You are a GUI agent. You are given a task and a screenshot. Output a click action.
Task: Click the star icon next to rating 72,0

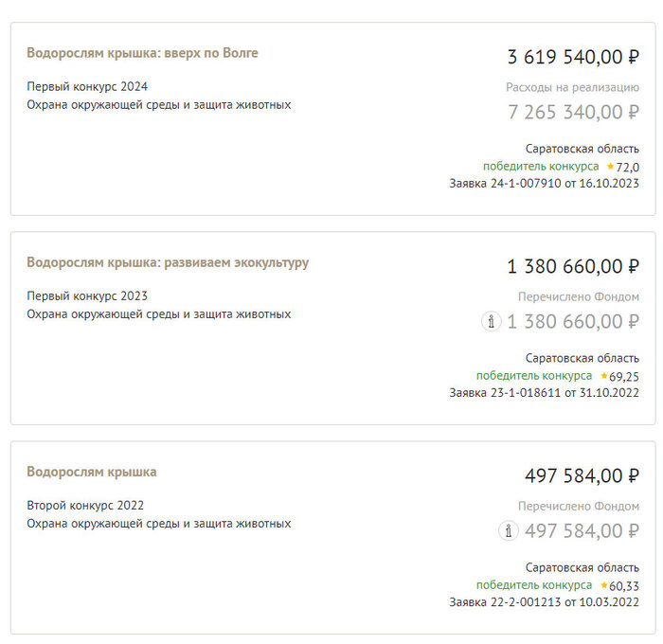(611, 166)
